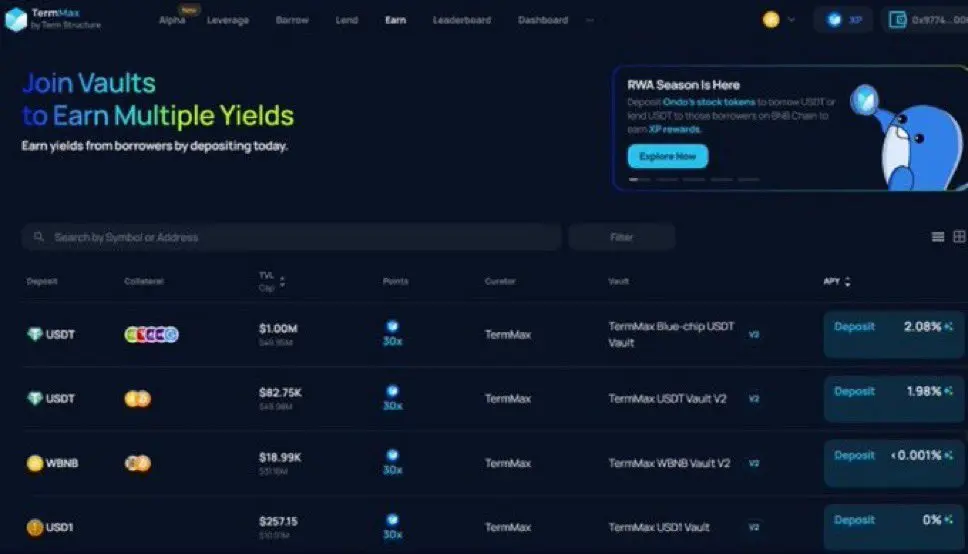
Task: Follow the XP rewards link in banner
Action: pyautogui.click(x=674, y=129)
